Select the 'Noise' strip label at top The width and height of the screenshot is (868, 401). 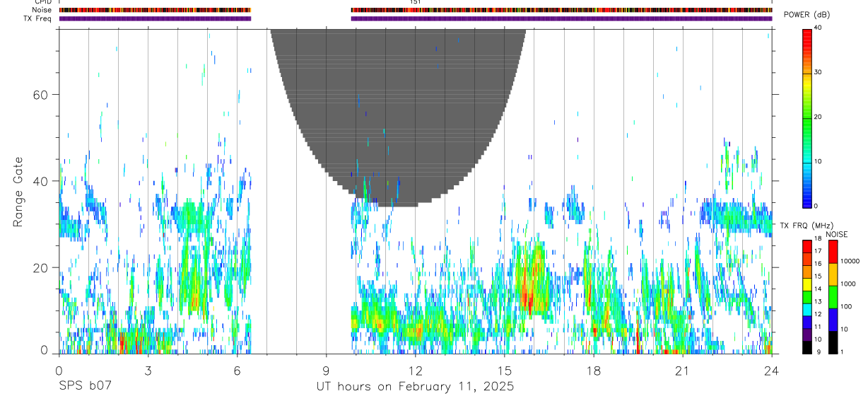point(42,10)
